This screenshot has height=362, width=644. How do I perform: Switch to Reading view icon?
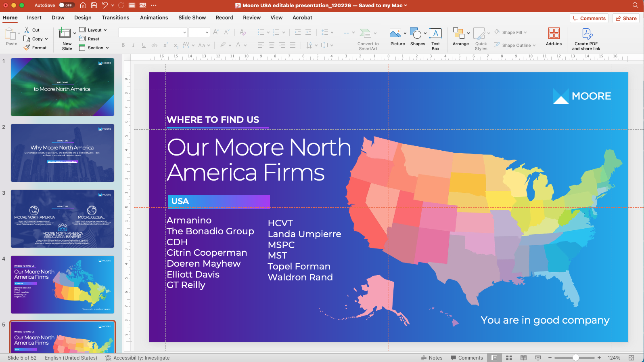(523, 358)
